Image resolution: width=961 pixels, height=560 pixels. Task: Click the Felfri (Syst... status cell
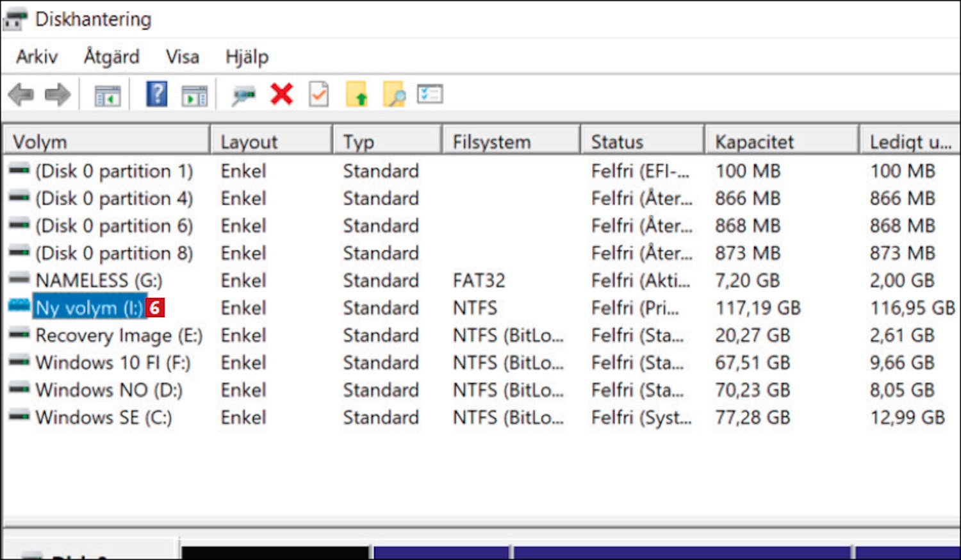pyautogui.click(x=641, y=418)
